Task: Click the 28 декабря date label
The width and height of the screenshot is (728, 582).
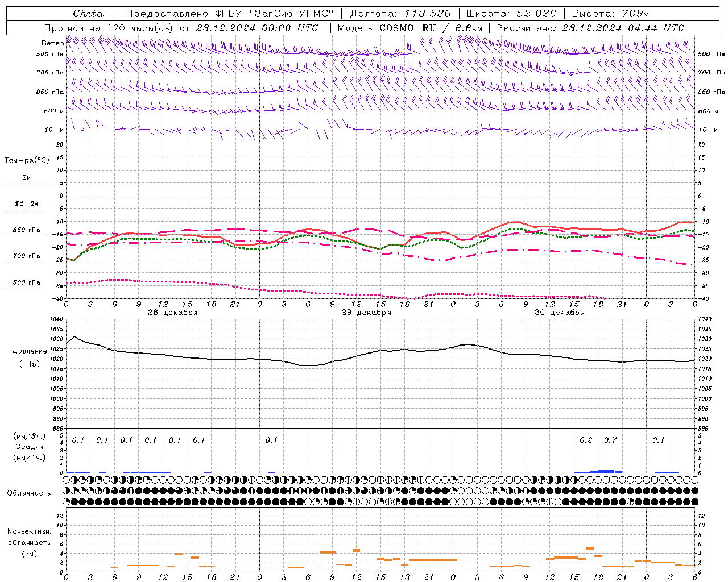Action: pyautogui.click(x=172, y=313)
